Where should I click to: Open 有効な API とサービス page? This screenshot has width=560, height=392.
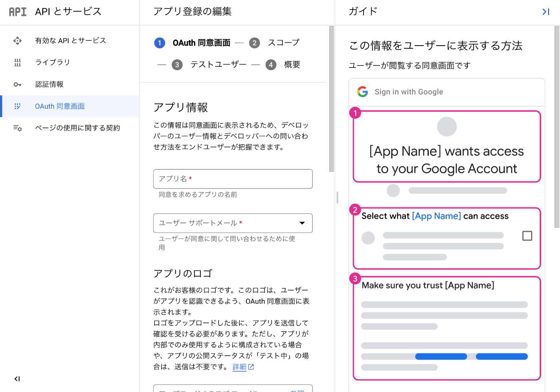coord(70,41)
